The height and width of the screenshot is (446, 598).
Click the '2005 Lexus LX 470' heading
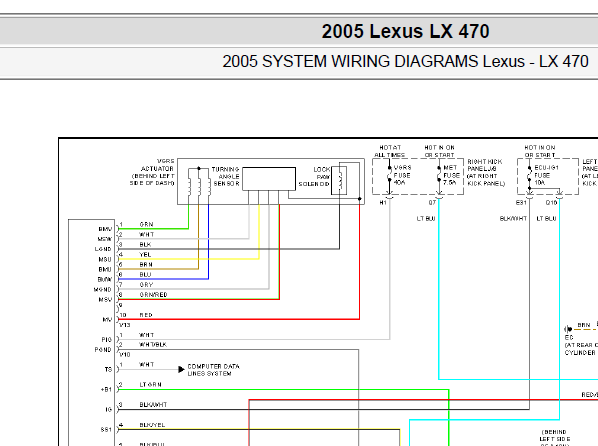[405, 31]
